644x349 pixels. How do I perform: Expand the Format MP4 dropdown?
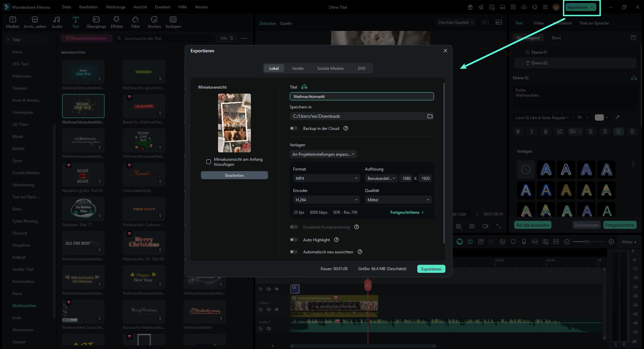[326, 178]
